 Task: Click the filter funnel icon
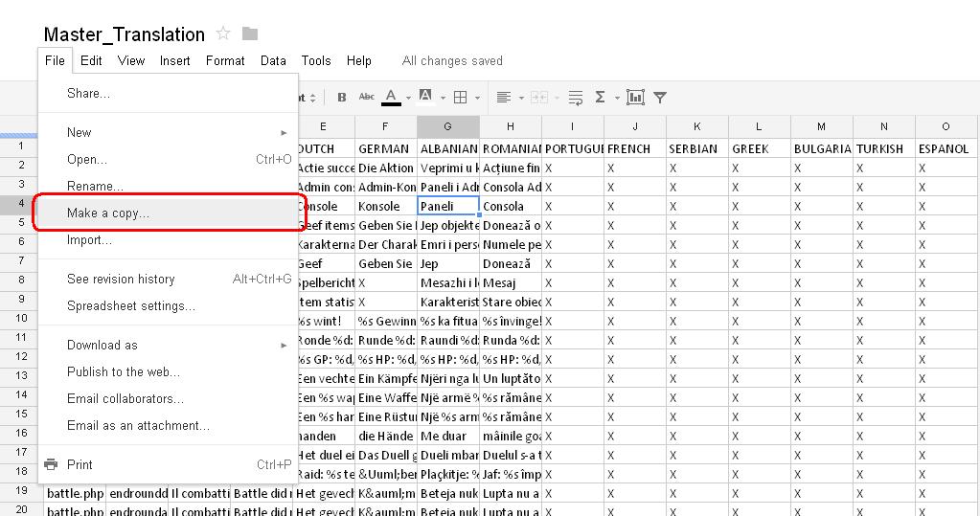pos(660,97)
